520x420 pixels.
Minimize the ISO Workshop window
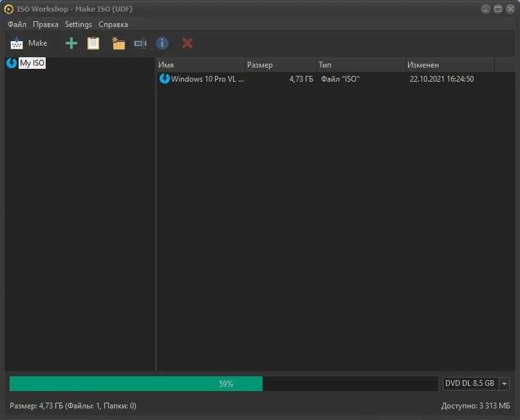point(485,9)
